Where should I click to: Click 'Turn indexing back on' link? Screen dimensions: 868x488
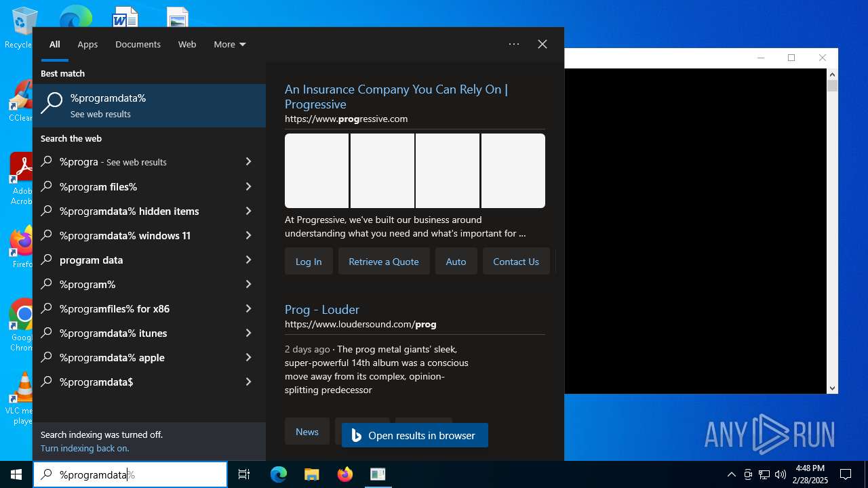(85, 448)
